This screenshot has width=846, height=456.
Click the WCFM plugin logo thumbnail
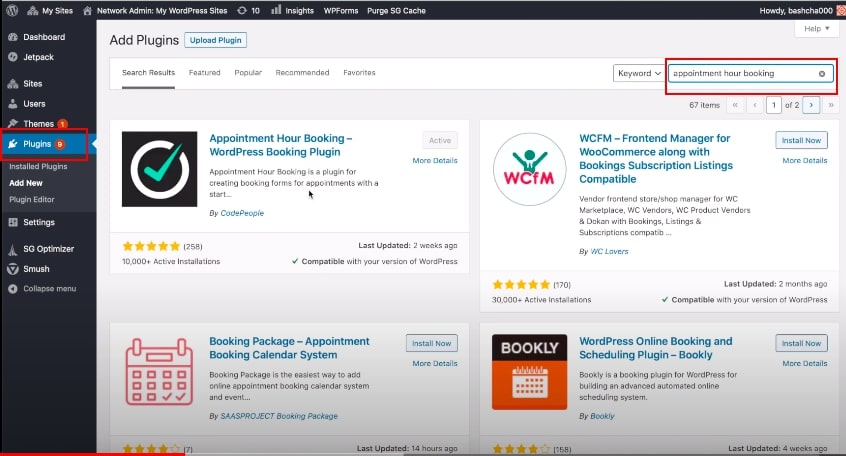pos(529,169)
